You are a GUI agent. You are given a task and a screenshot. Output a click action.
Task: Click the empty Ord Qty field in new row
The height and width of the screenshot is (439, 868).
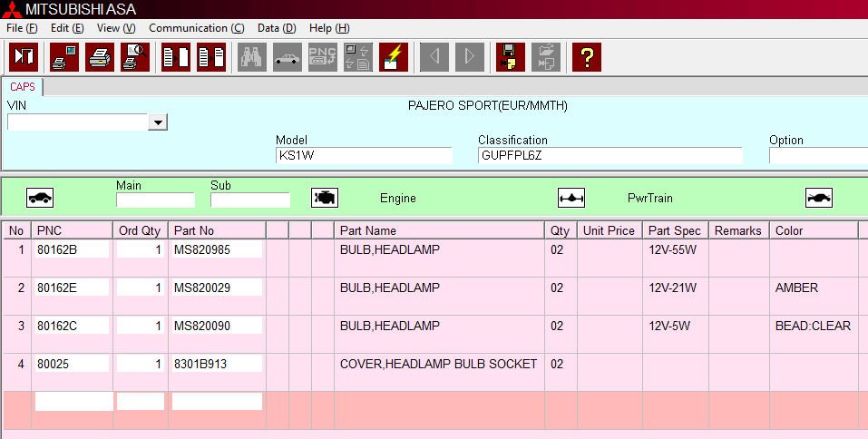(141, 401)
